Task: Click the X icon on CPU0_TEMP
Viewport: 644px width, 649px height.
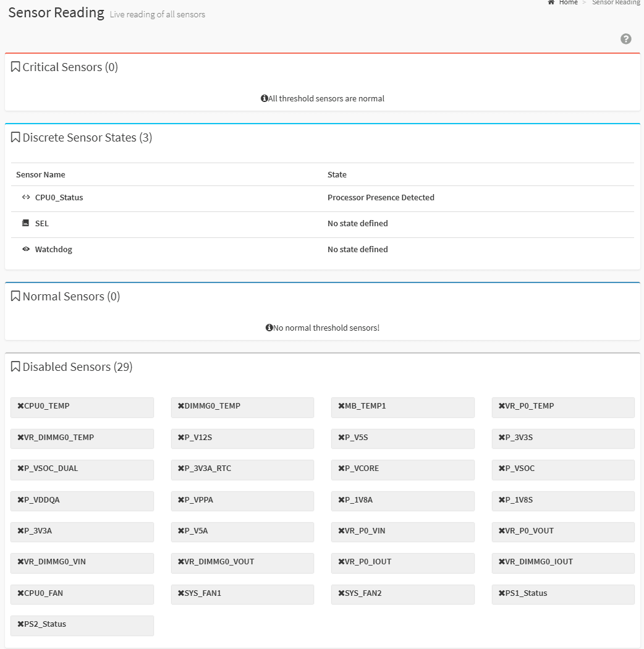Action: tap(20, 405)
